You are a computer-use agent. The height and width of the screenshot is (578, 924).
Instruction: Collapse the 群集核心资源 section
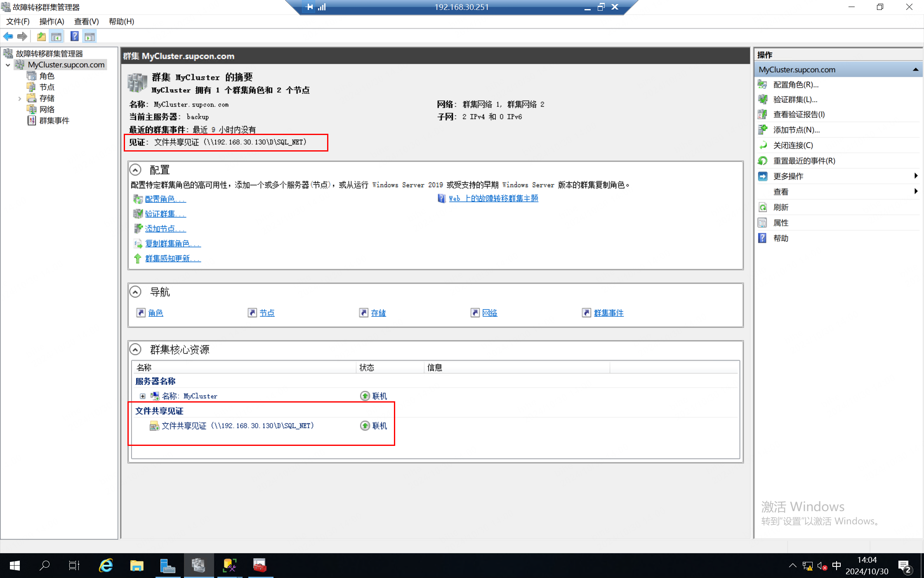(x=135, y=350)
